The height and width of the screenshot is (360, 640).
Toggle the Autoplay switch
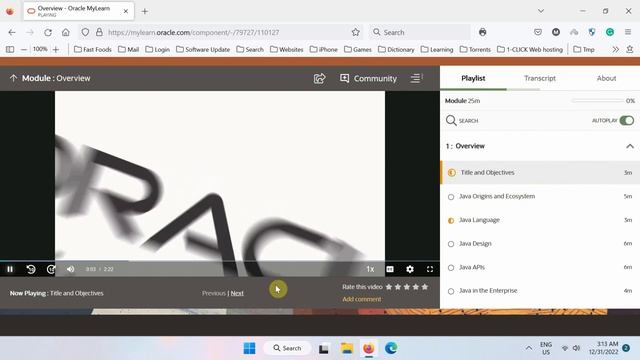[627, 120]
